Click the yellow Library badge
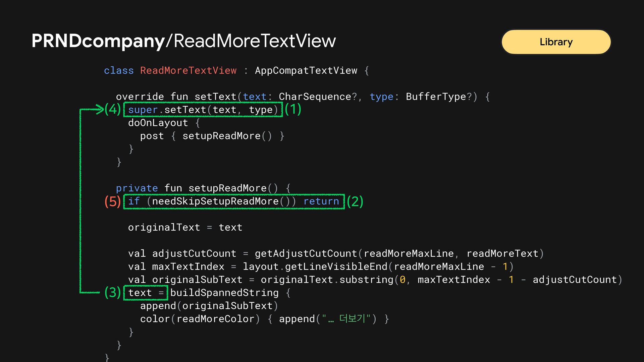 (x=556, y=42)
